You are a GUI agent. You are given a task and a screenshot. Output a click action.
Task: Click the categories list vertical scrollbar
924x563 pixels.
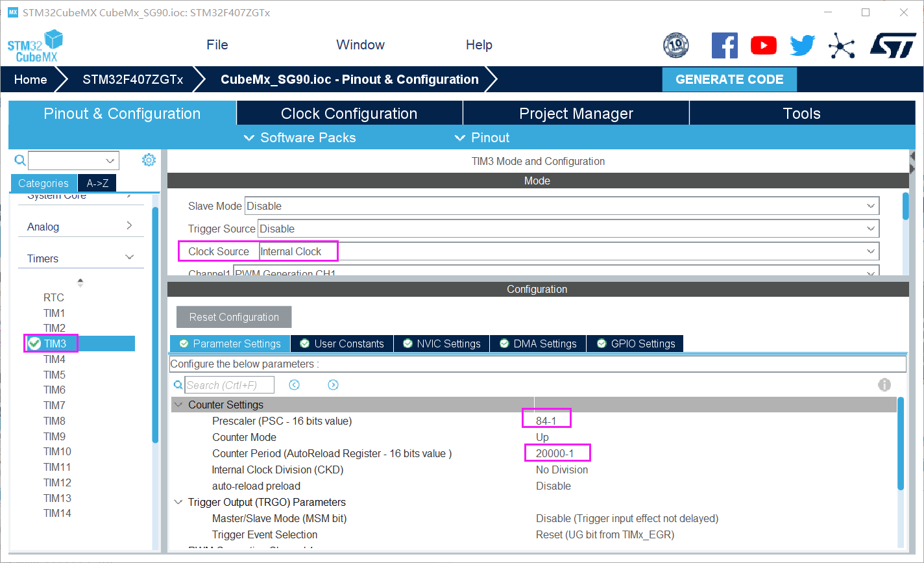[155, 325]
